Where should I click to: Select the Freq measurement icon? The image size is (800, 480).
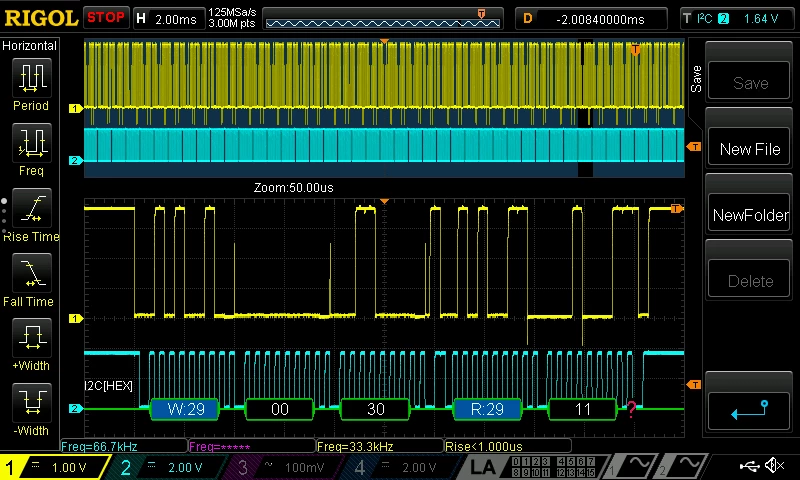(x=32, y=143)
